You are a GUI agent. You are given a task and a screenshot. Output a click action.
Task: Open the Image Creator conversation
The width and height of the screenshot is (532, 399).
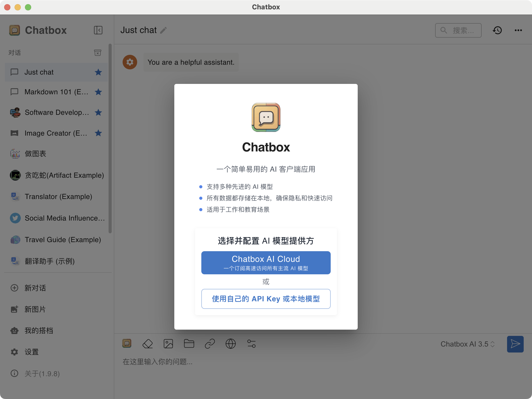[56, 133]
